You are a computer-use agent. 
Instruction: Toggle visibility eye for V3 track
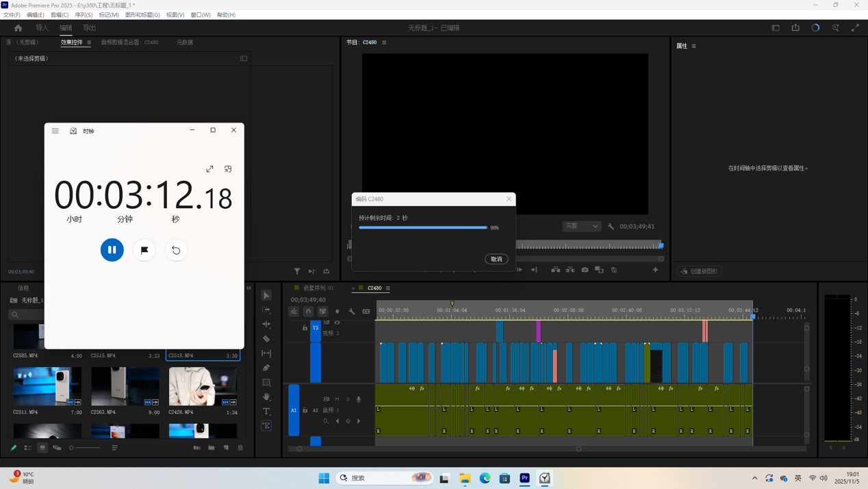pos(337,323)
